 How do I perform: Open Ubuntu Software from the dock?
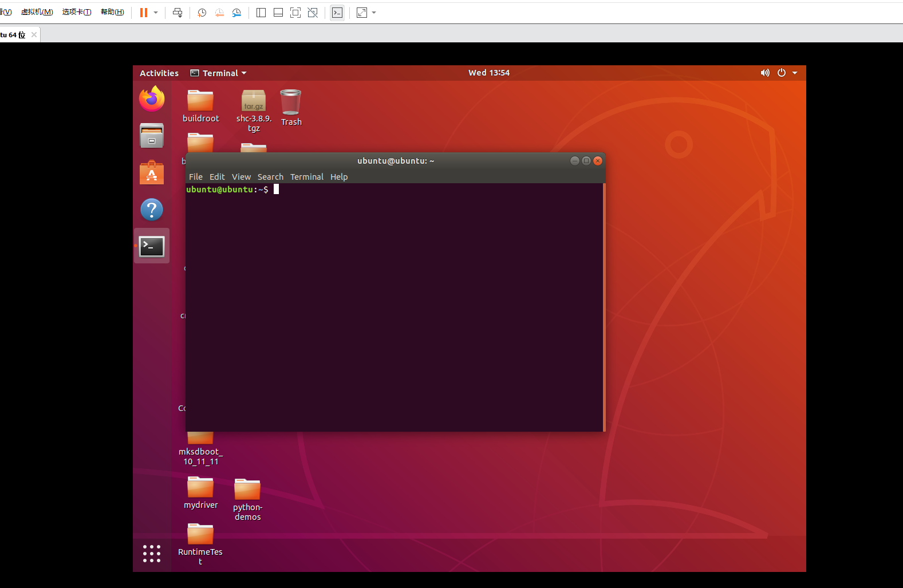(152, 172)
